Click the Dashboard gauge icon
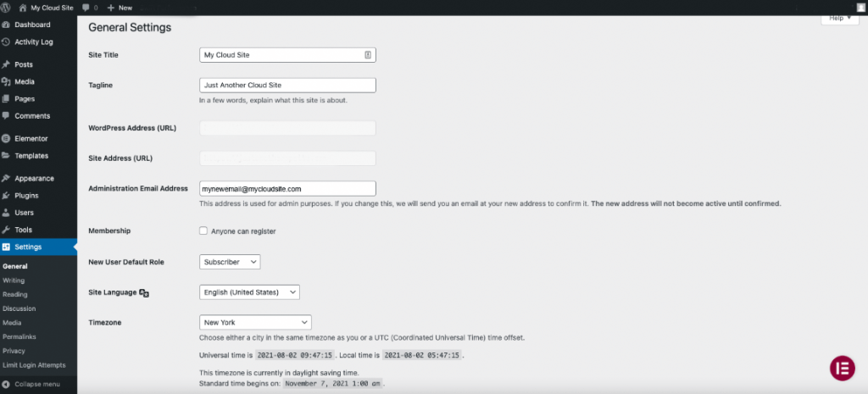The image size is (868, 394). click(x=6, y=25)
